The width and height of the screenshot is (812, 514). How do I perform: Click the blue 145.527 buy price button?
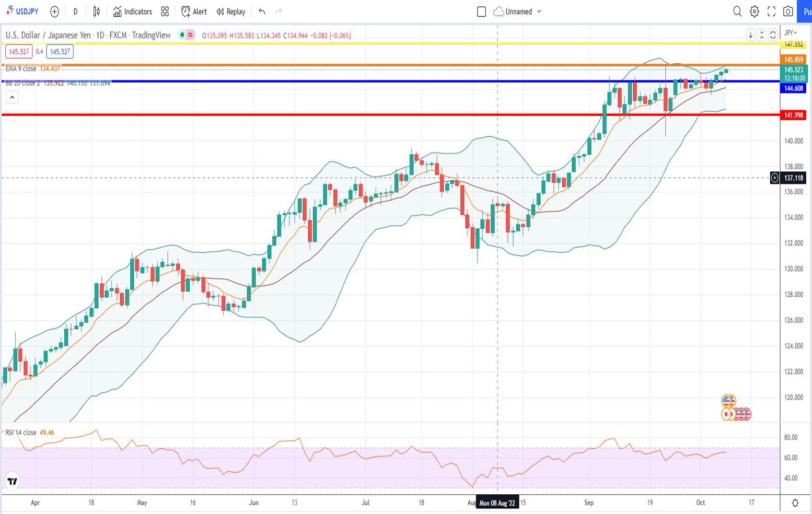pyautogui.click(x=60, y=52)
